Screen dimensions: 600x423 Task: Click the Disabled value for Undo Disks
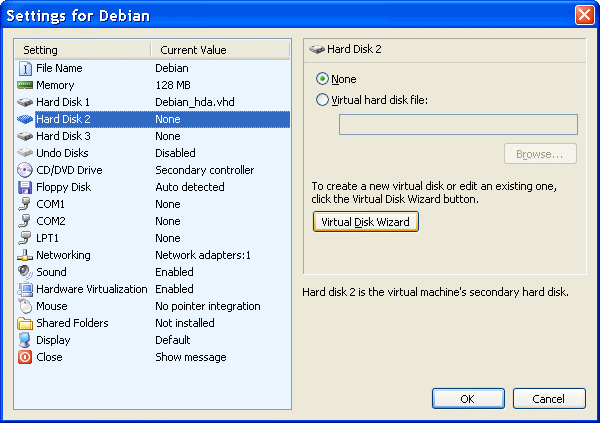pos(175,153)
